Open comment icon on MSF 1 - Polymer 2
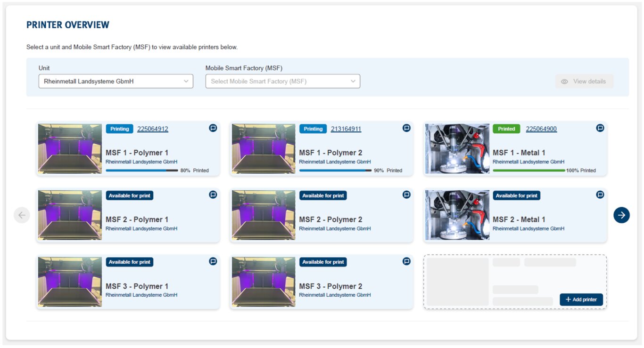Image resolution: width=644 pixels, height=348 pixels. (406, 128)
